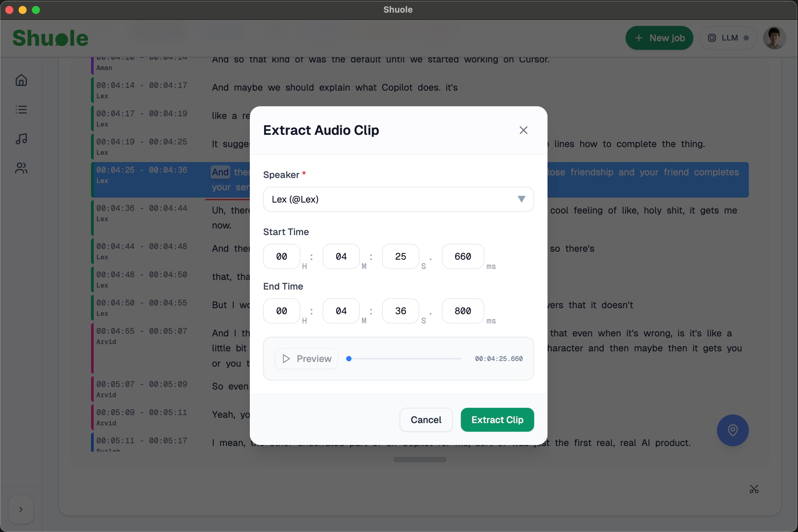Screen dimensions: 798x532
Task: Open the user avatar menu
Action: point(775,38)
